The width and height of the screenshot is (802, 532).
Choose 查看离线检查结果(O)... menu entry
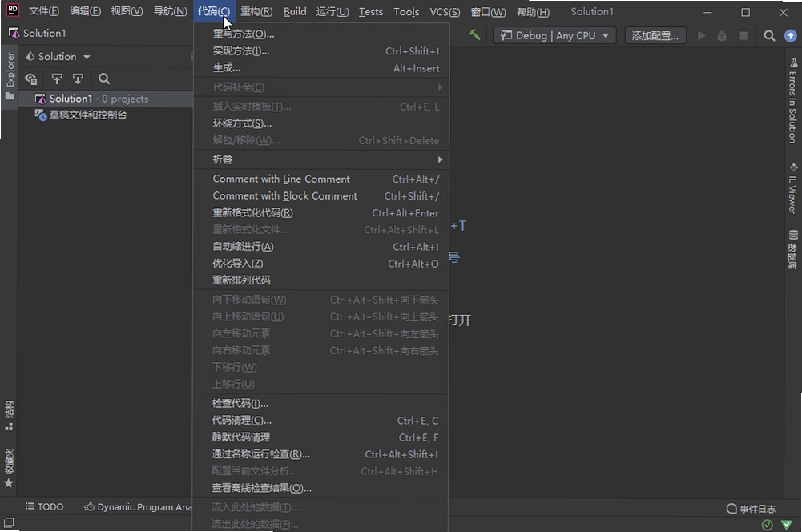tap(321, 488)
